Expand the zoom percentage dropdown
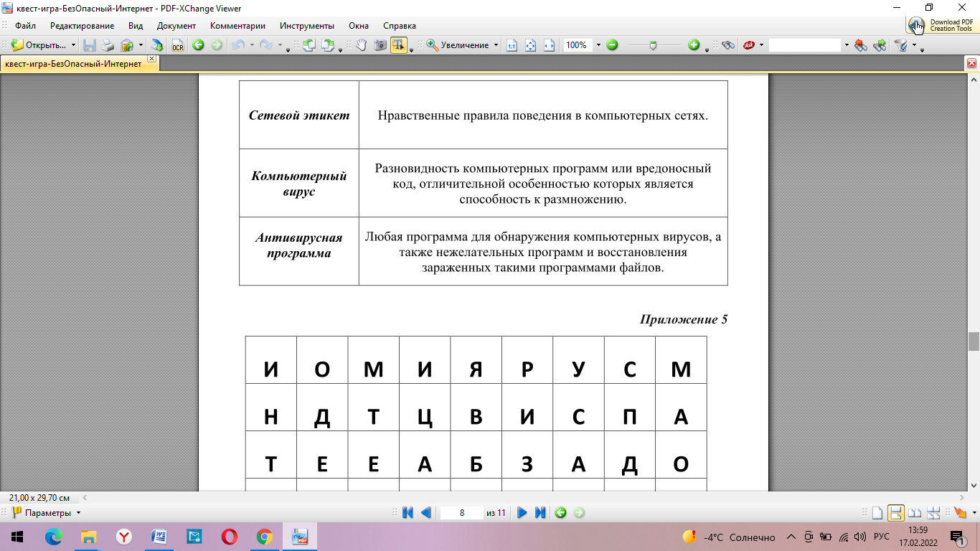 (598, 45)
